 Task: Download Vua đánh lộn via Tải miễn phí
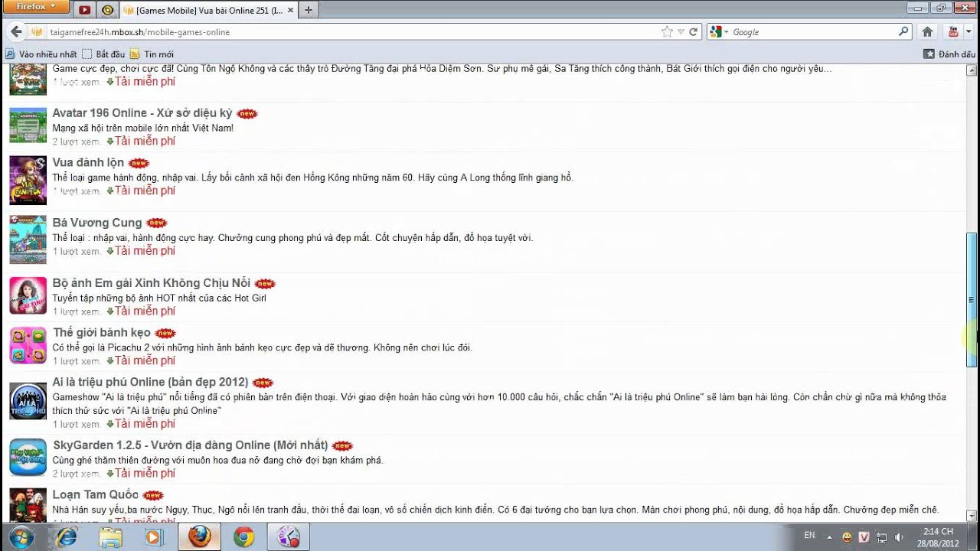tap(145, 191)
